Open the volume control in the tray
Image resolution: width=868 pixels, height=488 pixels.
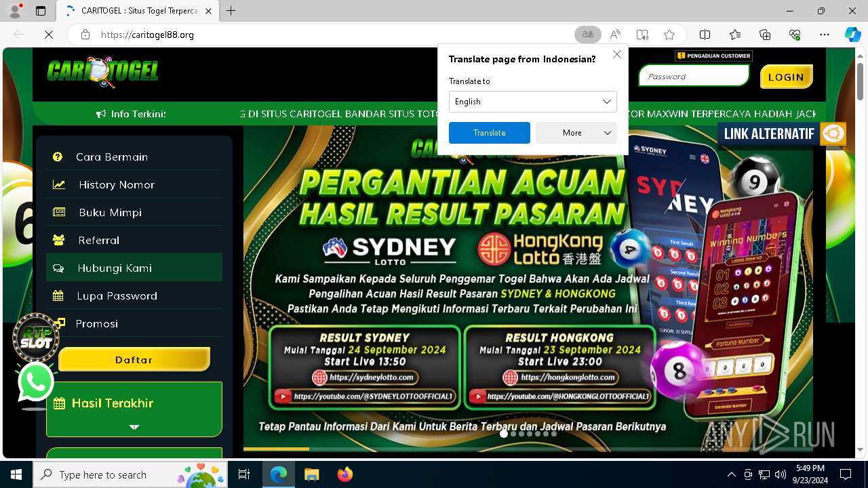780,474
